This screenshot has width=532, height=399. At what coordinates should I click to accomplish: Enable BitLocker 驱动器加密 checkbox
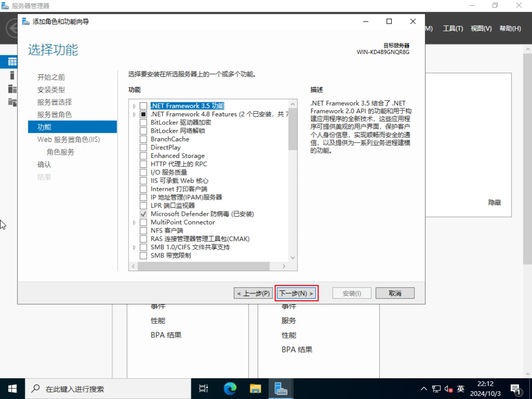pos(143,122)
